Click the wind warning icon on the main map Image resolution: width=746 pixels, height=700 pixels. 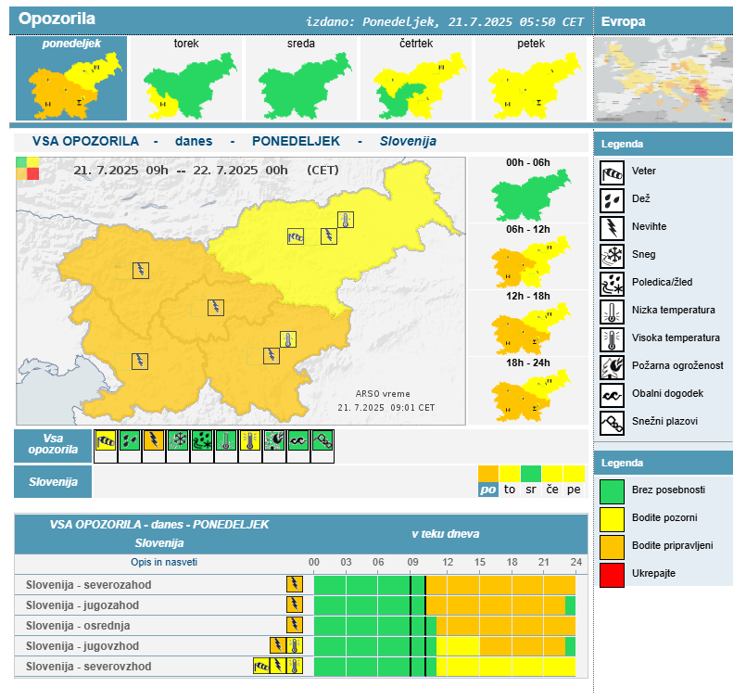[x=296, y=236]
